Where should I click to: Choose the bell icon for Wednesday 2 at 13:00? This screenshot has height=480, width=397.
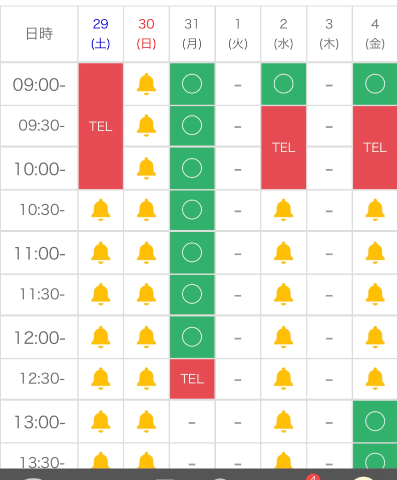click(x=283, y=421)
